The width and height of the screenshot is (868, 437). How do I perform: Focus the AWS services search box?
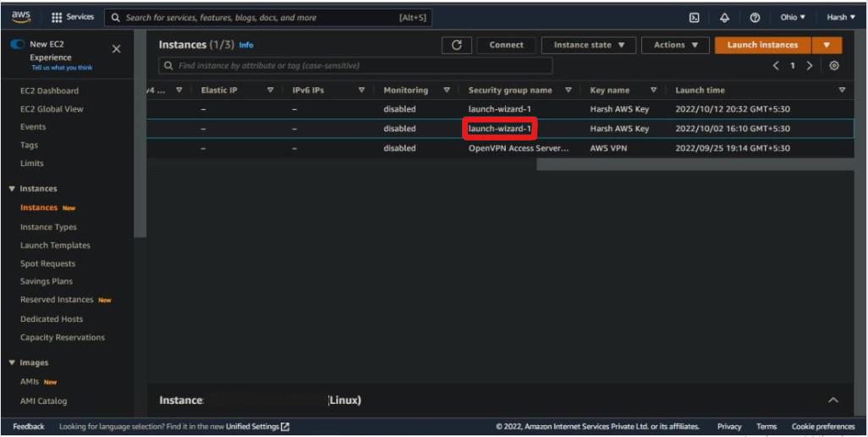pyautogui.click(x=268, y=17)
